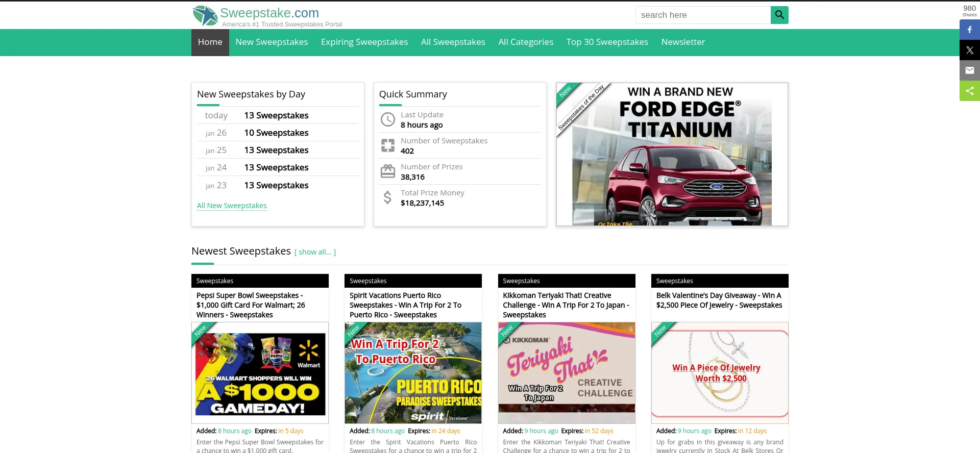Share the page on Facebook
The image size is (980, 453).
pyautogui.click(x=970, y=30)
